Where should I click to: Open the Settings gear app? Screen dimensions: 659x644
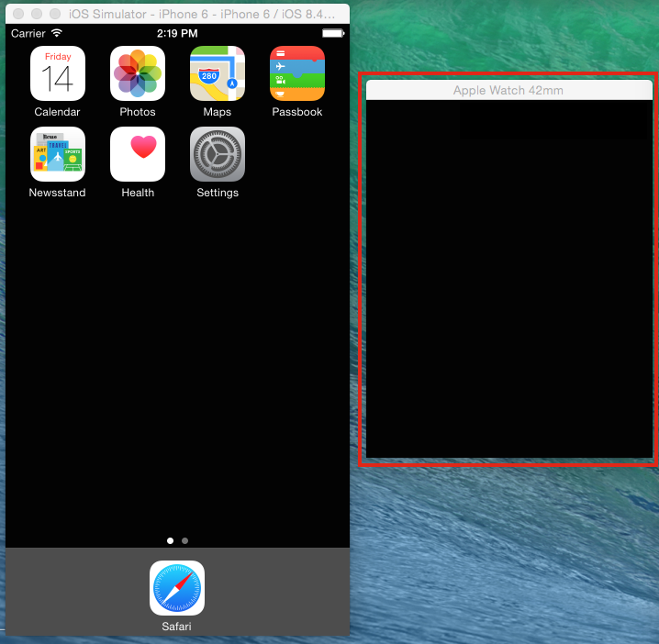(x=218, y=154)
